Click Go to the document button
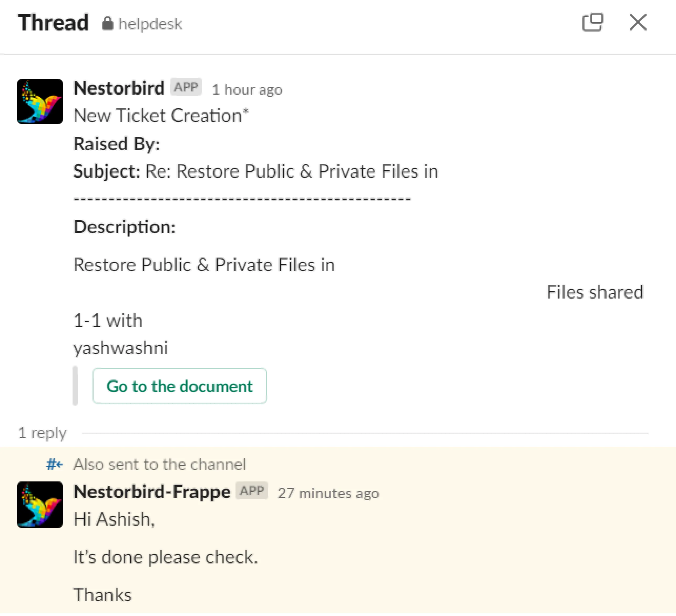The image size is (676, 616). (180, 386)
